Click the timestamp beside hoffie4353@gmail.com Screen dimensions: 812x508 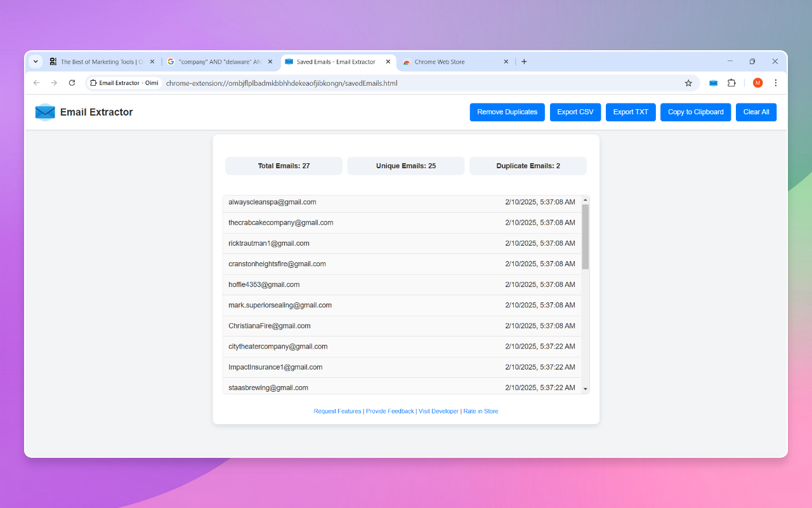pyautogui.click(x=540, y=285)
